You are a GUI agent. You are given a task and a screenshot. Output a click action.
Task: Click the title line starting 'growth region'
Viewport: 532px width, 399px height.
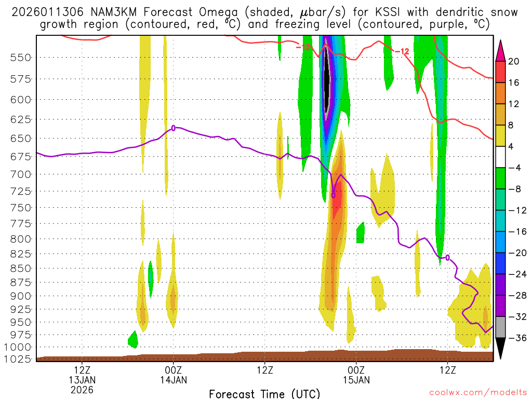pos(264,24)
